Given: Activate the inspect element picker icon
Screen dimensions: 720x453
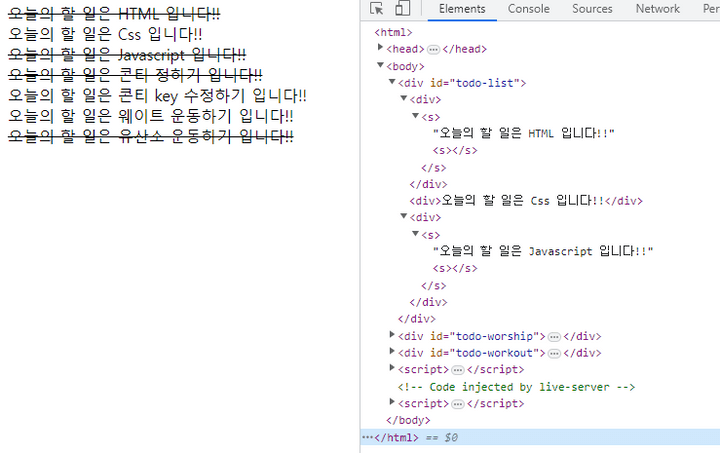Looking at the screenshot, I should (377, 9).
